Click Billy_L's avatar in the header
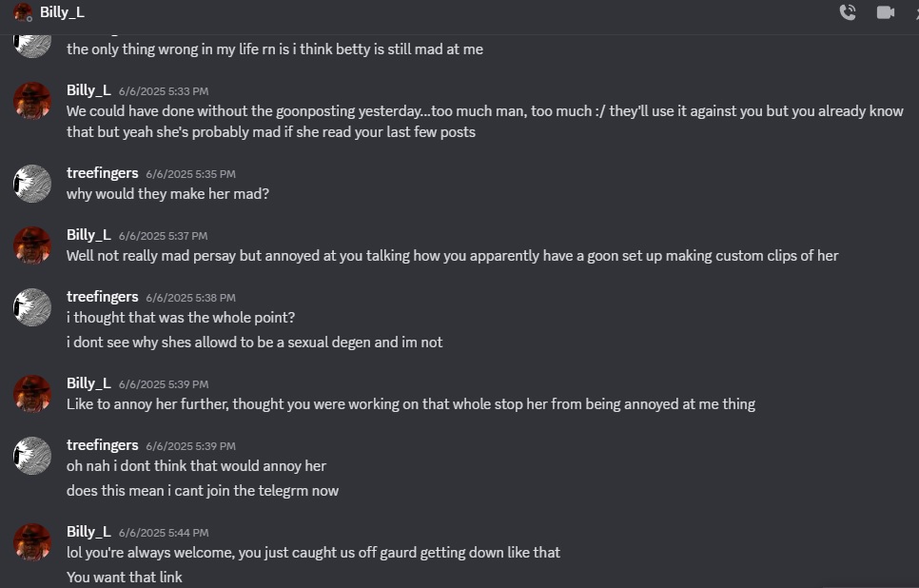 pos(23,12)
